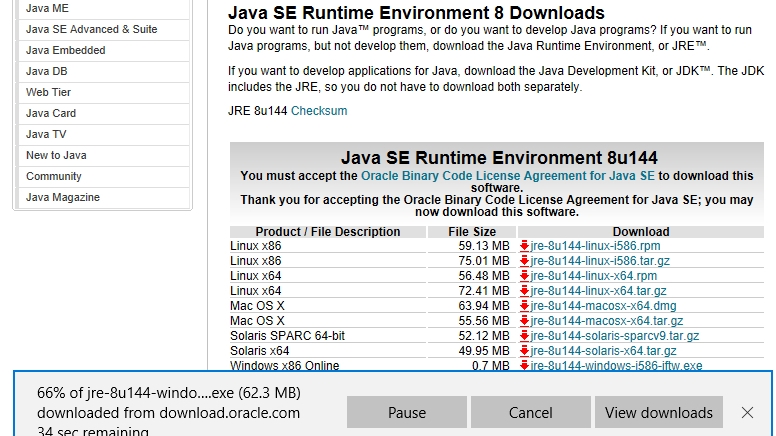Download jre-8u144-solaris-x64.tar.gz
The image size is (776, 436).
(603, 351)
